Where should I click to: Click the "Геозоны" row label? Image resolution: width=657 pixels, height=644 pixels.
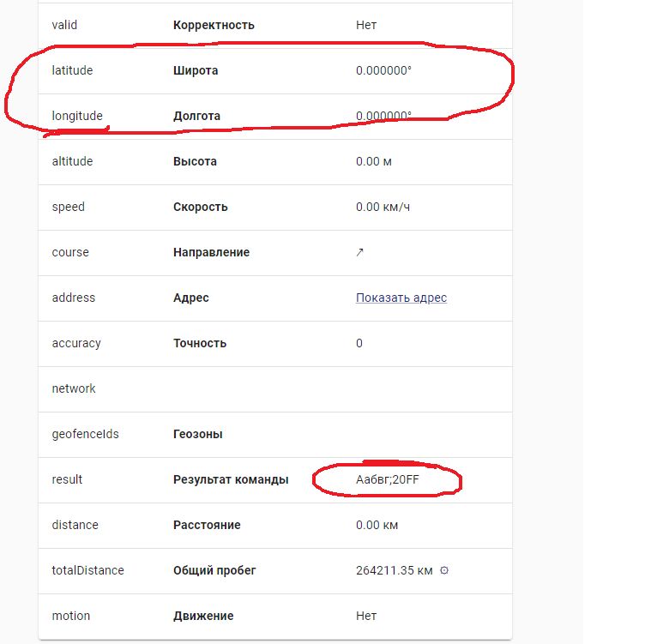point(198,434)
